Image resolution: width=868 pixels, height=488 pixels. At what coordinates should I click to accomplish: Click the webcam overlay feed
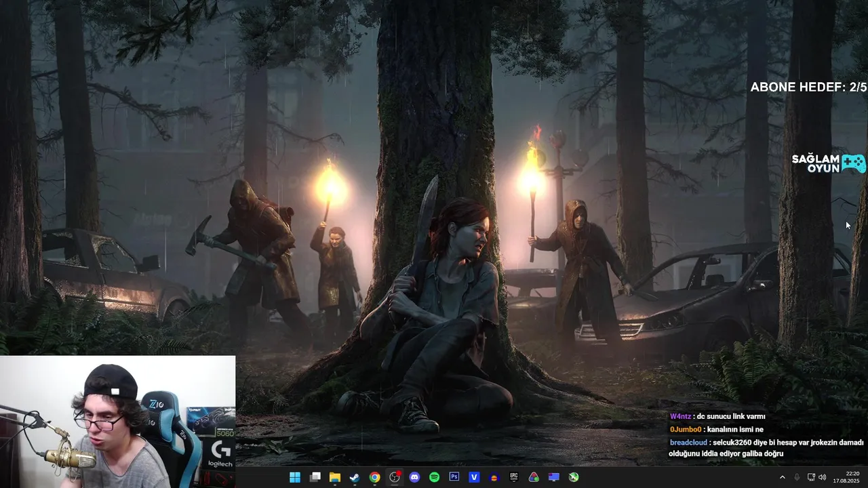118,422
